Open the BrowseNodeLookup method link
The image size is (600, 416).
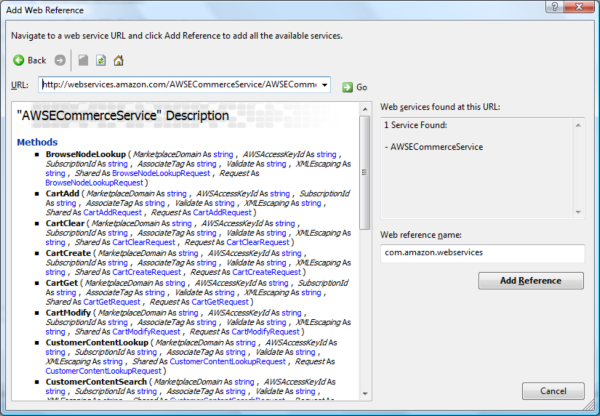pos(86,154)
